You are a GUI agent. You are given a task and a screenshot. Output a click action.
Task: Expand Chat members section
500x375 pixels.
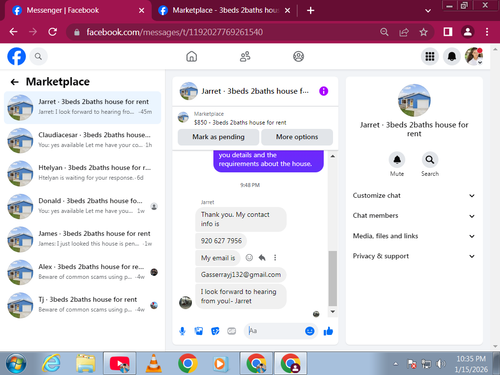pyautogui.click(x=413, y=216)
